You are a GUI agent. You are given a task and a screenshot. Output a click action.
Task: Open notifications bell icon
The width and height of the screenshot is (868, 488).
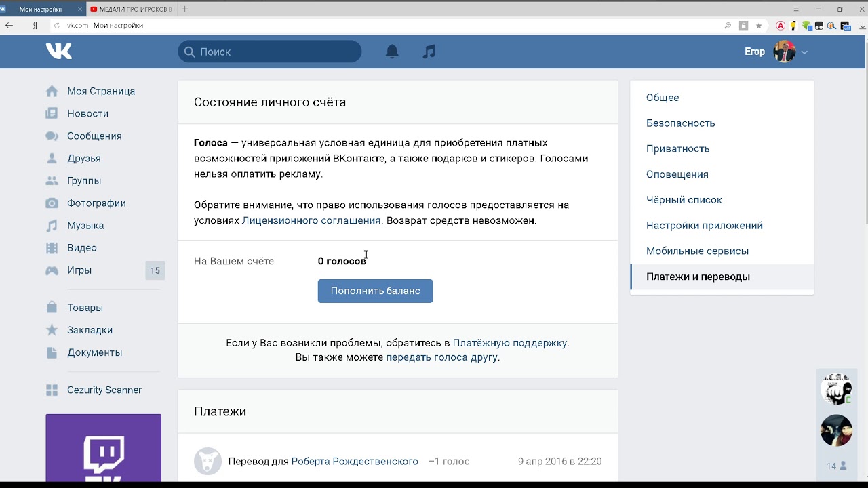click(x=392, y=52)
